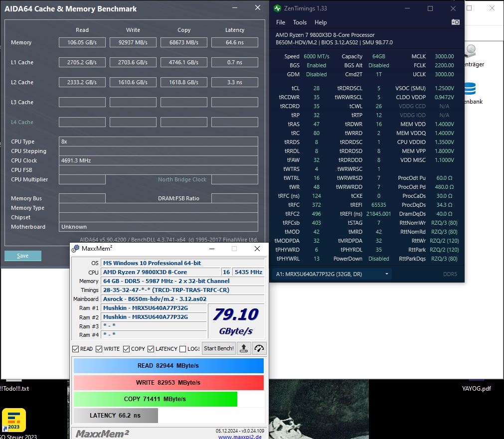Click the MaxxMem Timings 28-35-32-47 field
Viewport: 504px width, 439px height.
coord(182,290)
